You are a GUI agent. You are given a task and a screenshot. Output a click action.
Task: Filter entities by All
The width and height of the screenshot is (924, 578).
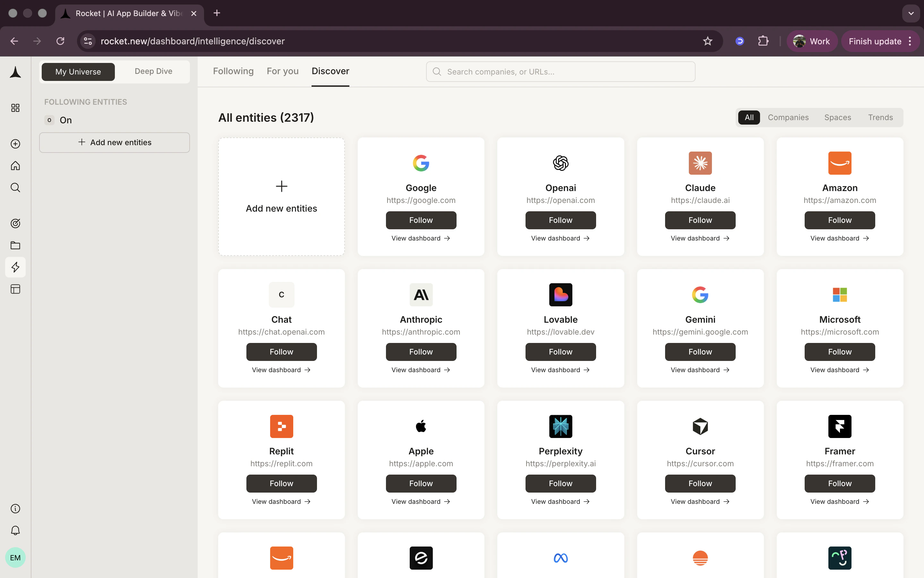749,117
